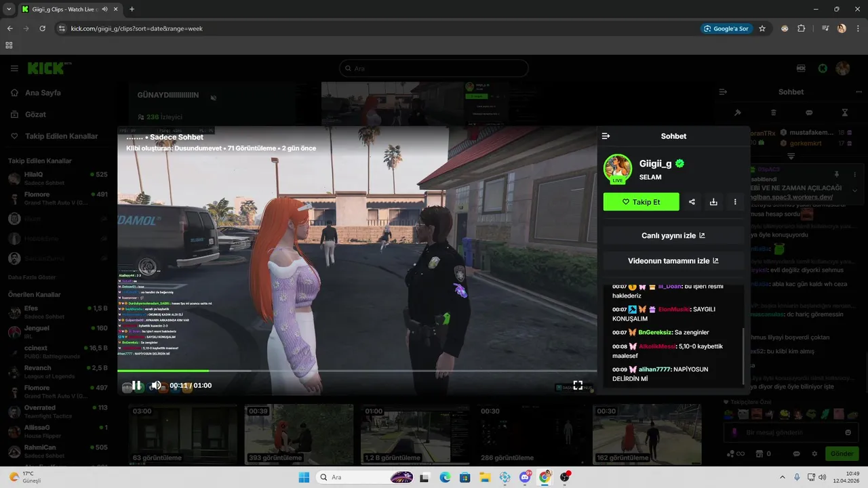The image size is (868, 488).
Task: Go to Ana Sayfa in sidebar
Action: 42,93
